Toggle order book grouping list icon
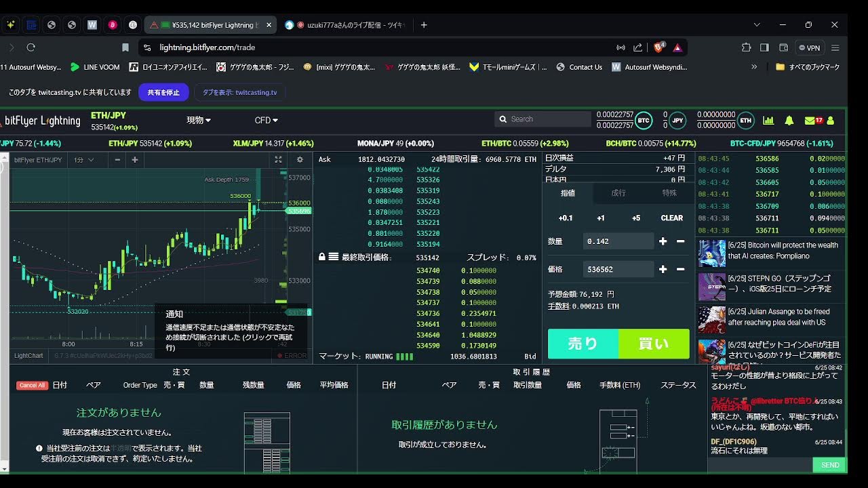The image size is (868, 488). [334, 258]
